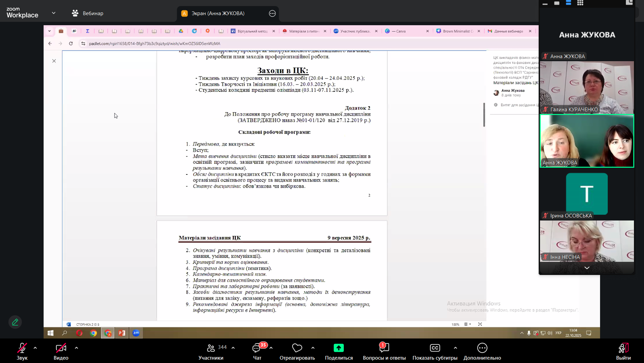Select the Экран (Анна ЖУКОВА) tab
The width and height of the screenshot is (644, 363).
click(217, 13)
